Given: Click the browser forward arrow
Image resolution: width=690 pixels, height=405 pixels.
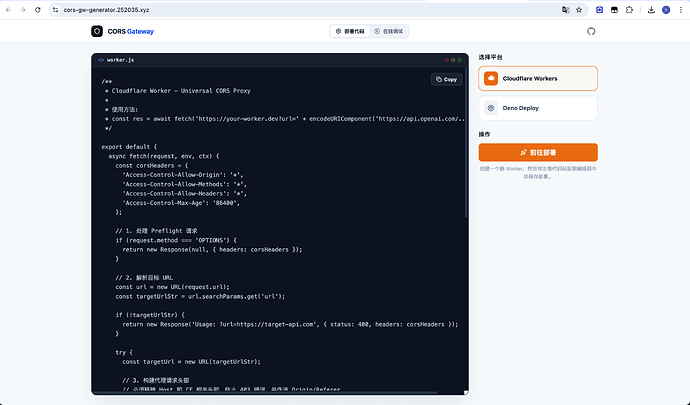Looking at the screenshot, I should pyautogui.click(x=23, y=10).
